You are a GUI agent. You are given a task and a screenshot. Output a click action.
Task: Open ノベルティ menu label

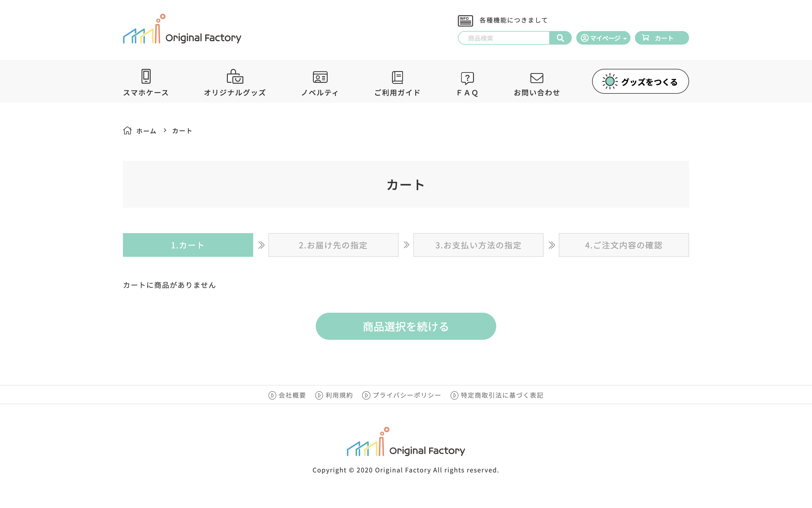320,93
